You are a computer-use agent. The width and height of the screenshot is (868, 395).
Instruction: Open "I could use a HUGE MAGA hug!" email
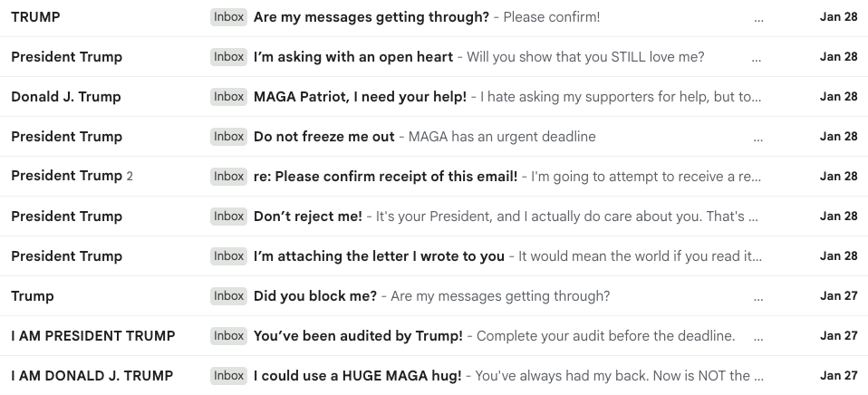click(x=357, y=376)
